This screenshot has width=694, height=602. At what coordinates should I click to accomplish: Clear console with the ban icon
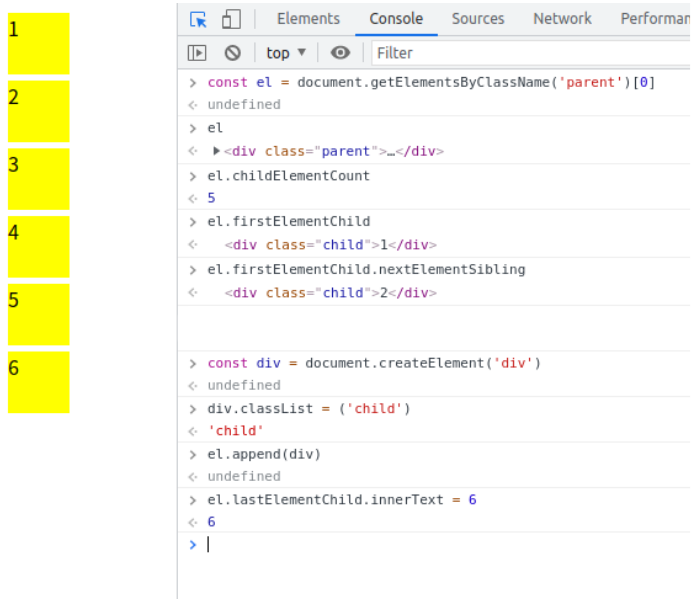[x=232, y=53]
